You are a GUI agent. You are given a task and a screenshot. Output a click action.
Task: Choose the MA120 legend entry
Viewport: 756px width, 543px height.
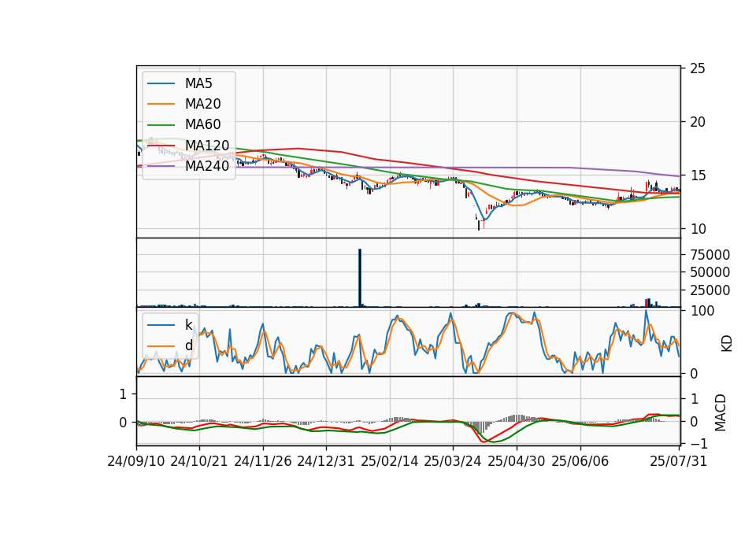click(188, 146)
